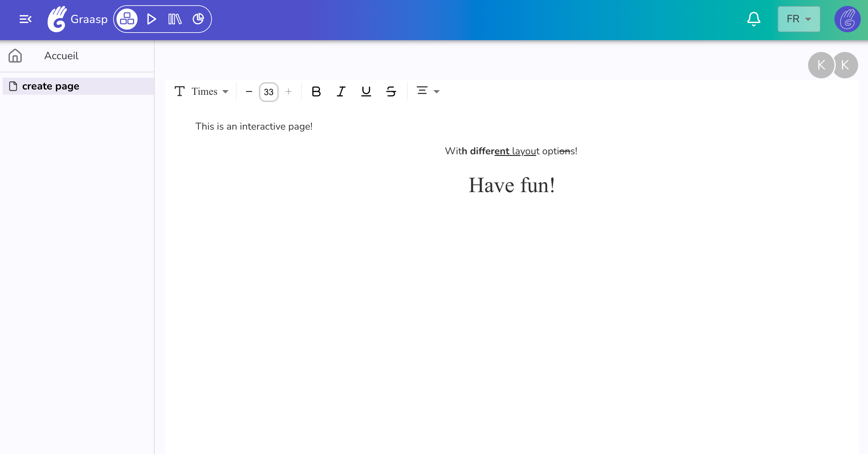Select the create page item
The width and height of the screenshot is (868, 454).
tap(51, 86)
